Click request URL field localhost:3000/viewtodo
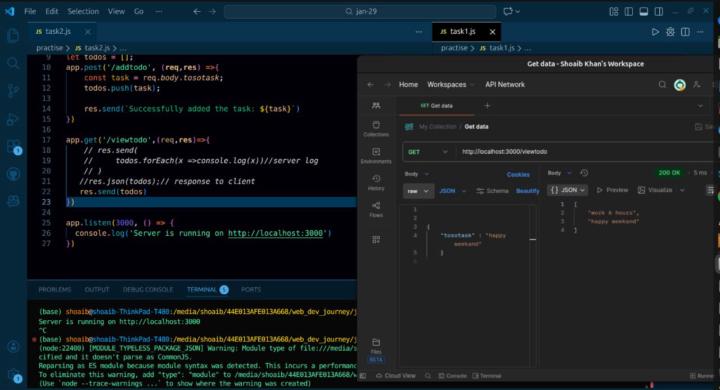Viewport: 720px width, 390px height. pyautogui.click(x=584, y=152)
